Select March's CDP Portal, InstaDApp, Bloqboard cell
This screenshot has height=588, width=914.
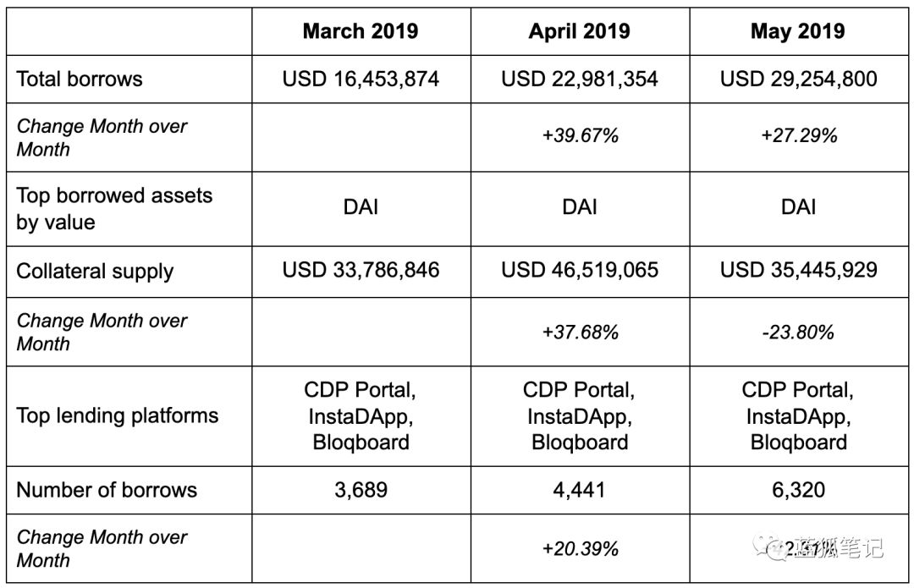click(361, 416)
